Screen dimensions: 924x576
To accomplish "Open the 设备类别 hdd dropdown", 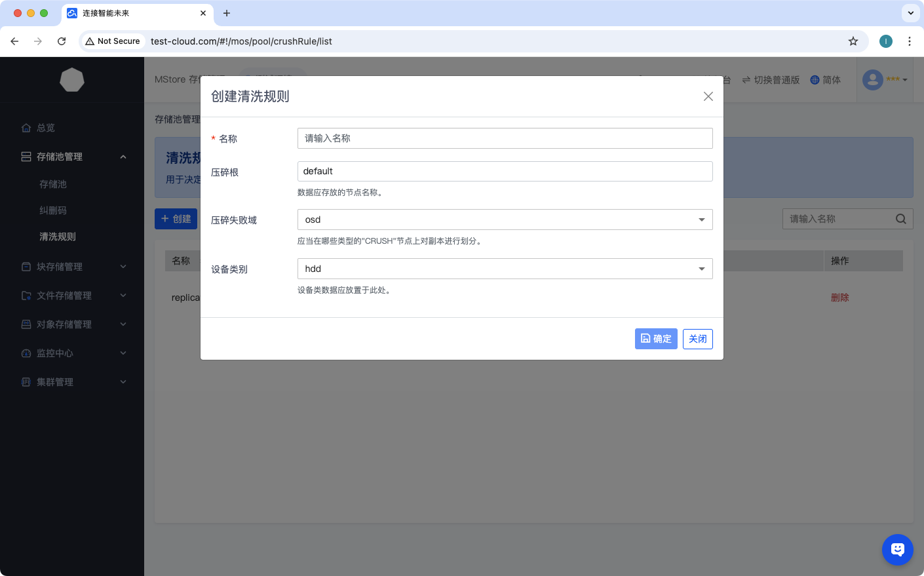I will 505,269.
